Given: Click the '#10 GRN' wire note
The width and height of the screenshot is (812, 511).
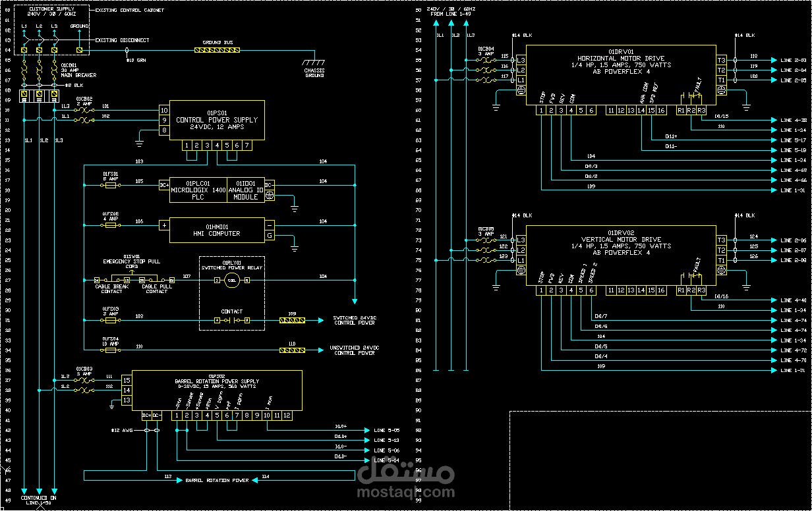Looking at the screenshot, I should [135, 60].
